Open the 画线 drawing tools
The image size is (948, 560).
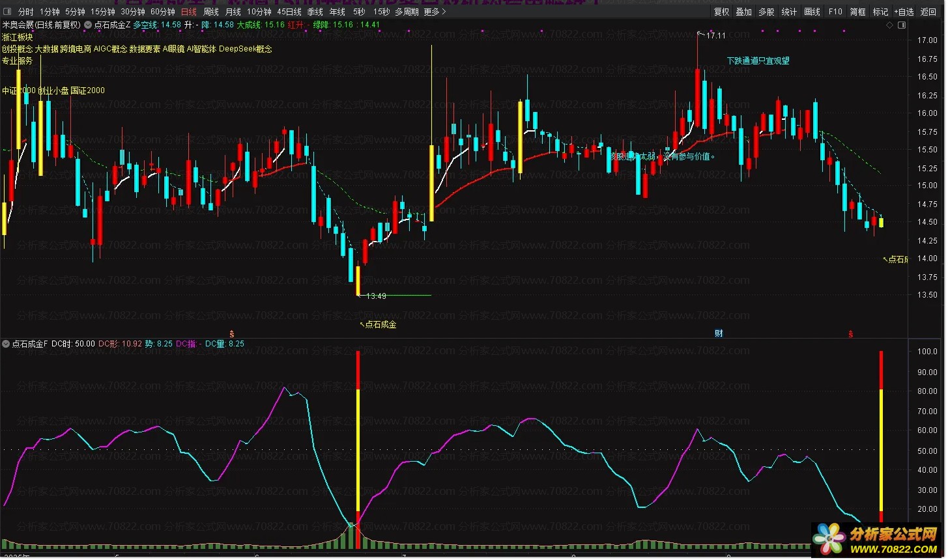point(812,12)
